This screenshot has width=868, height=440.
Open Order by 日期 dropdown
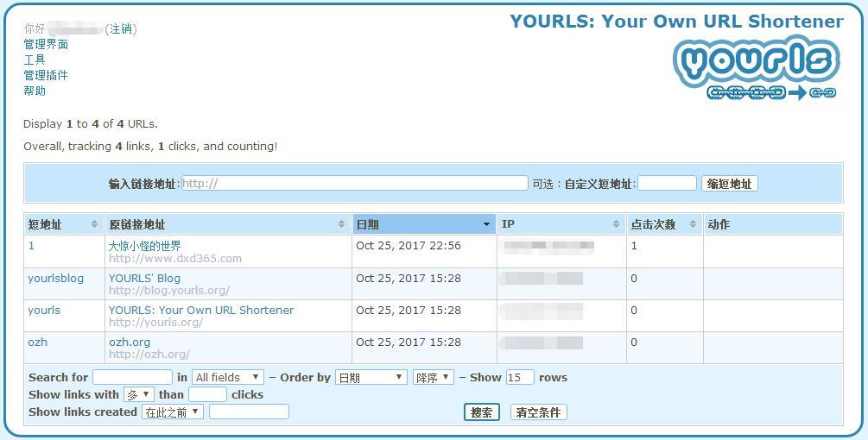pyautogui.click(x=371, y=378)
